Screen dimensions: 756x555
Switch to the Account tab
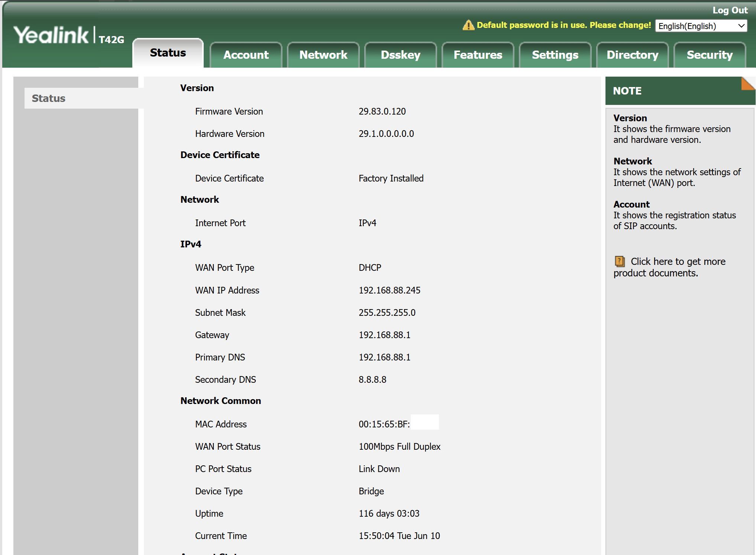pyautogui.click(x=246, y=55)
